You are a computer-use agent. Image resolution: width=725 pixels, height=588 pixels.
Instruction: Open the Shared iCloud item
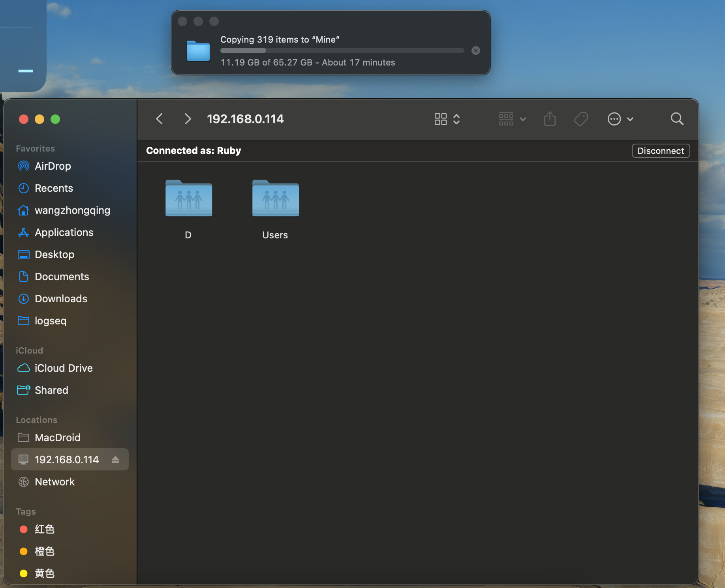tap(70, 390)
